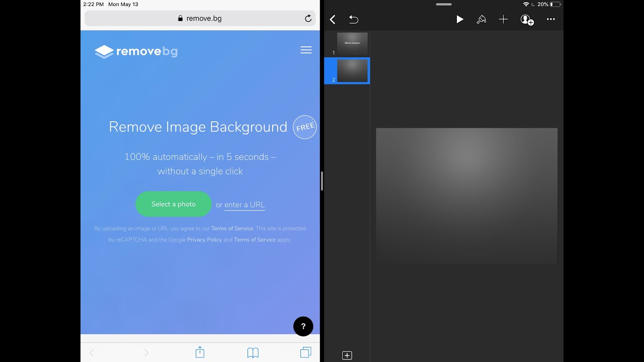Screen dimensions: 644x362
Task: Tap the Keynote Insert plus icon
Action: 503,20
